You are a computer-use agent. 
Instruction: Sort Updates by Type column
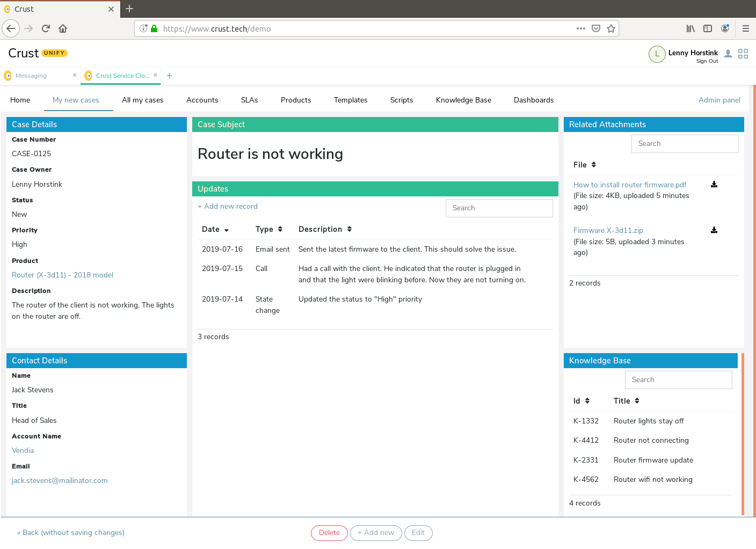(269, 229)
